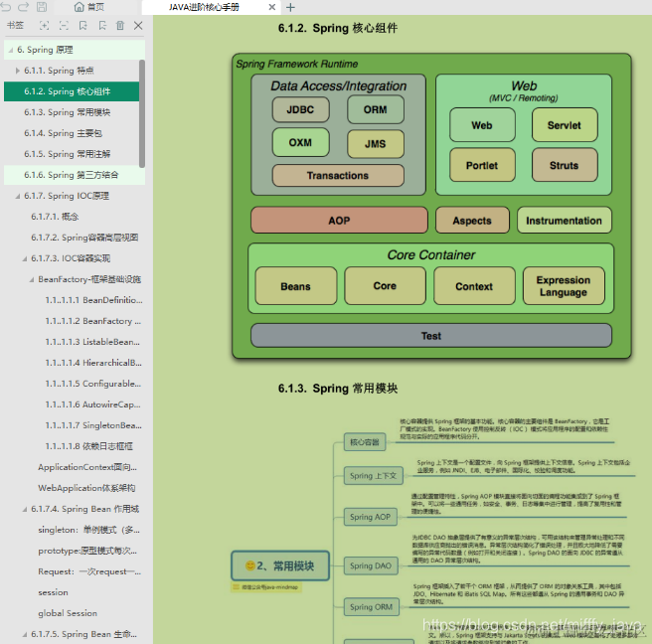Collapse the BeanFactory-框架基础设施 node
The height and width of the screenshot is (644, 652).
(x=32, y=280)
